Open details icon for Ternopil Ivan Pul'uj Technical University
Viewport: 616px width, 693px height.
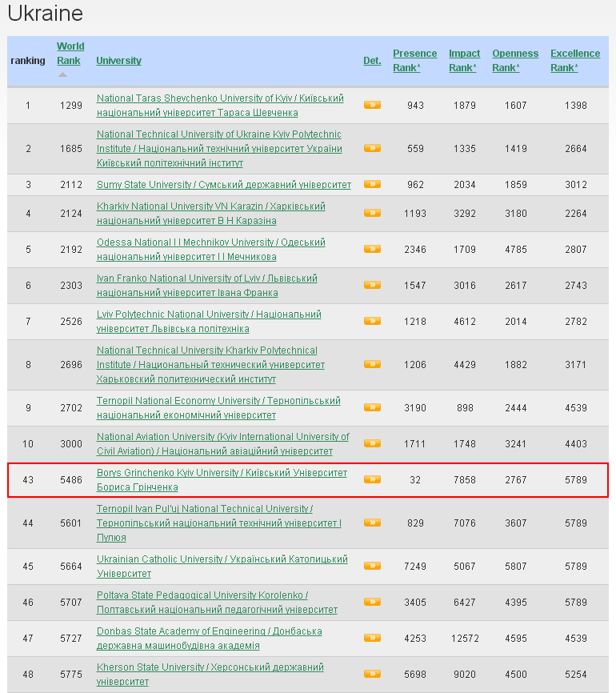[372, 523]
